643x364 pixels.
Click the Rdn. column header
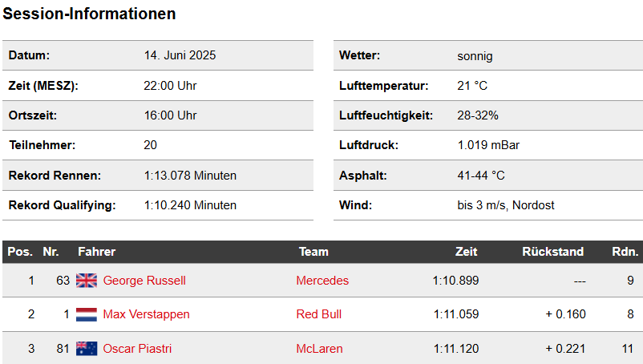click(625, 252)
